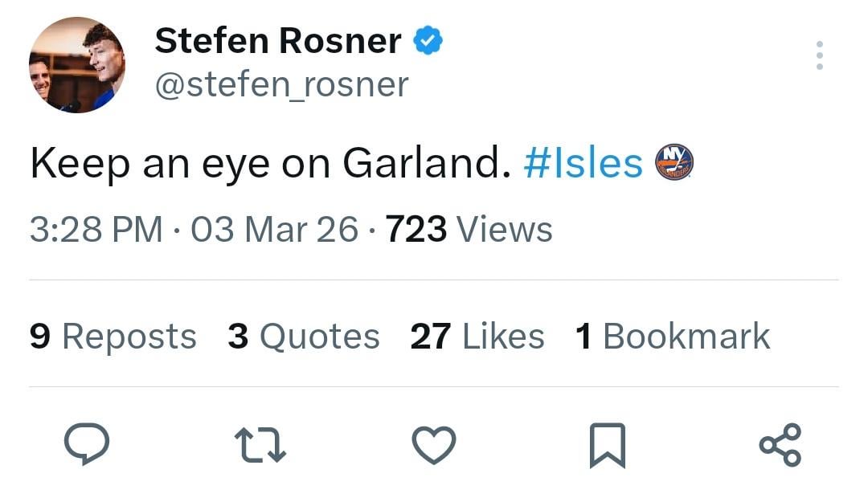Image resolution: width=868 pixels, height=498 pixels.
Task: Click the reply speech bubble icon
Action: (86, 444)
